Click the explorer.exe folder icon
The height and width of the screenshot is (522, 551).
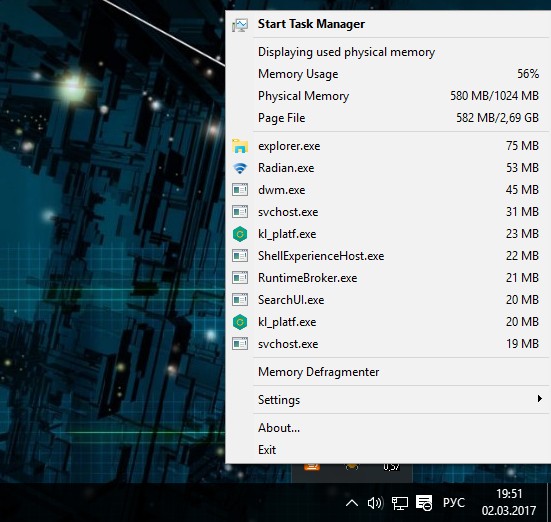pyautogui.click(x=240, y=146)
